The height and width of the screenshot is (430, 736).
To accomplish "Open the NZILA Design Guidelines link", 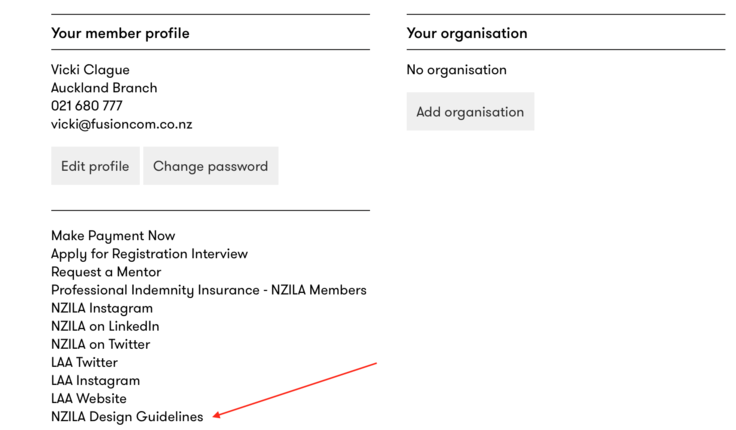I will point(127,417).
